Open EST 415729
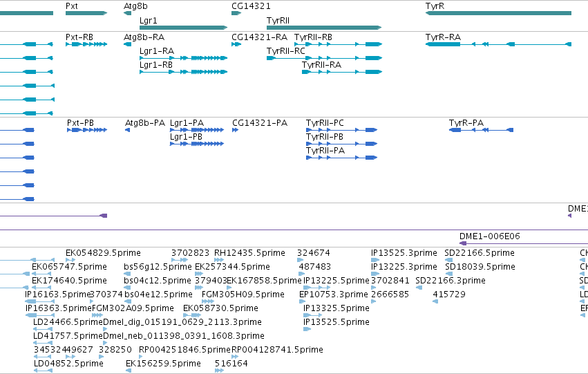This screenshot has height=374, width=588. (x=449, y=294)
